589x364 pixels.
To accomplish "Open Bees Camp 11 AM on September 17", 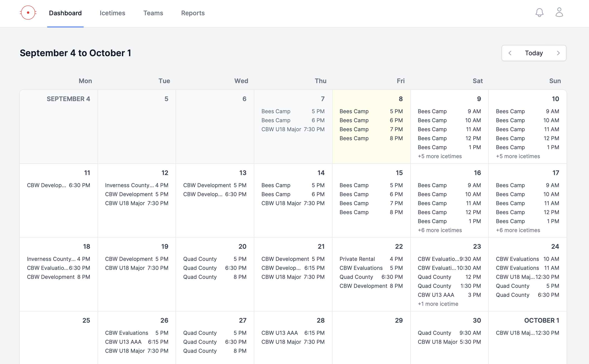I will (x=527, y=203).
